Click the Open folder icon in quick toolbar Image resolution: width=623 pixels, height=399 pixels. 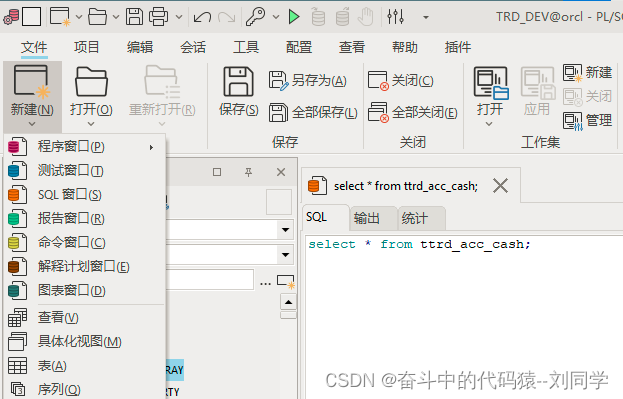coord(97,17)
